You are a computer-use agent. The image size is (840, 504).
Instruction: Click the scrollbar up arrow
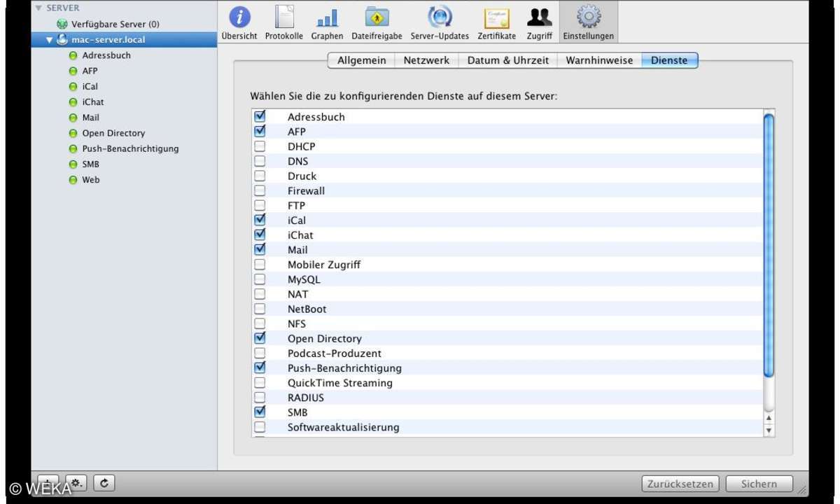pos(769,419)
